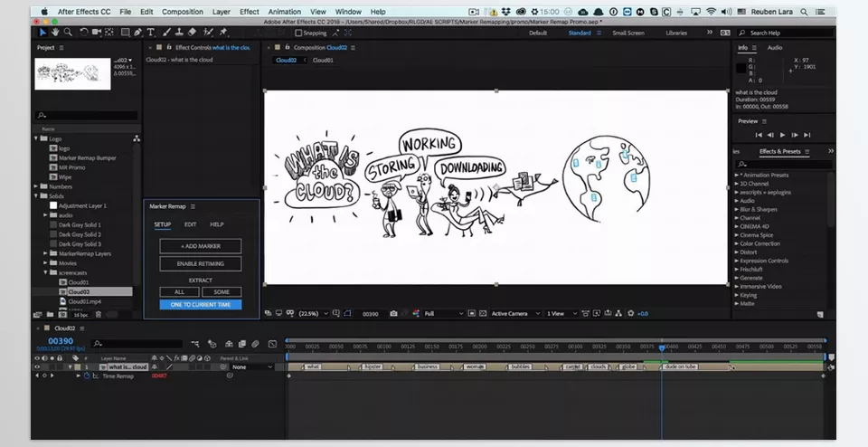Image resolution: width=868 pixels, height=447 pixels.
Task: Toggle the transparency grid button in viewer
Action: [x=483, y=313]
